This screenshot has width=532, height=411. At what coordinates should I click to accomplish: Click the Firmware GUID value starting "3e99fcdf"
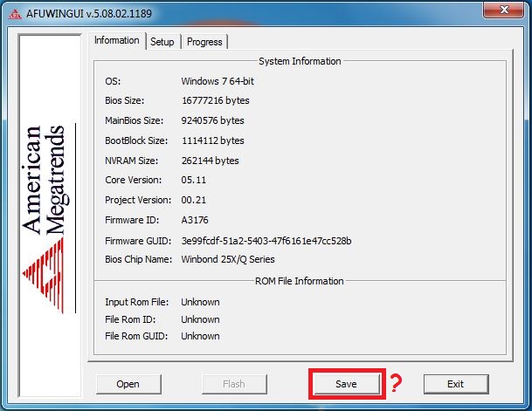tap(266, 241)
